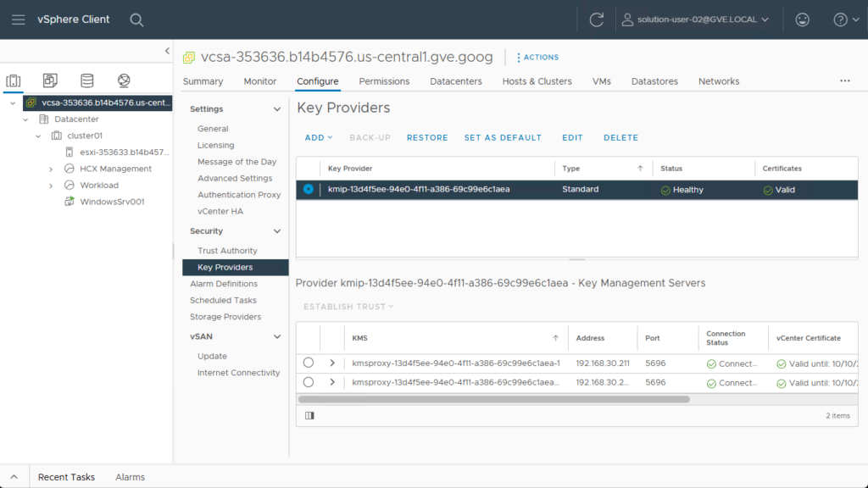
Task: Open the Permissions tab
Action: pos(384,81)
